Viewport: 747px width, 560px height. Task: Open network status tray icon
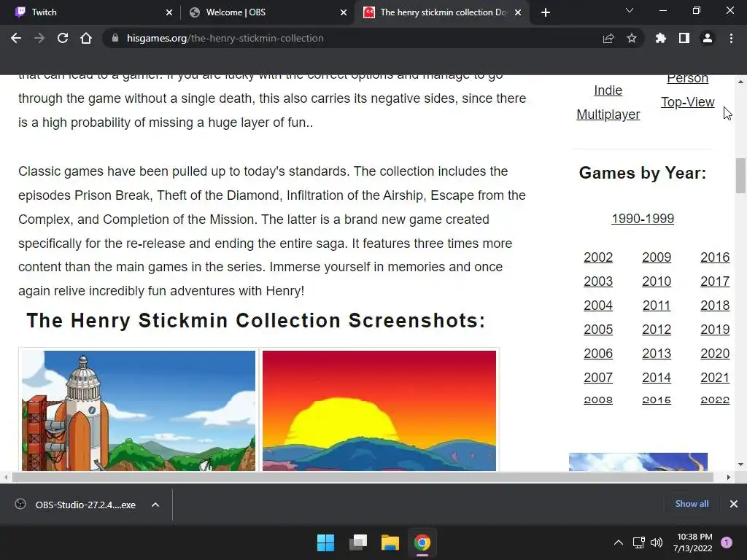pos(638,542)
